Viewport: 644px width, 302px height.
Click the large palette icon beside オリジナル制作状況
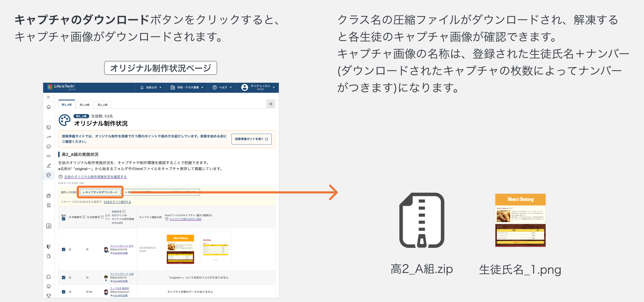(x=64, y=120)
